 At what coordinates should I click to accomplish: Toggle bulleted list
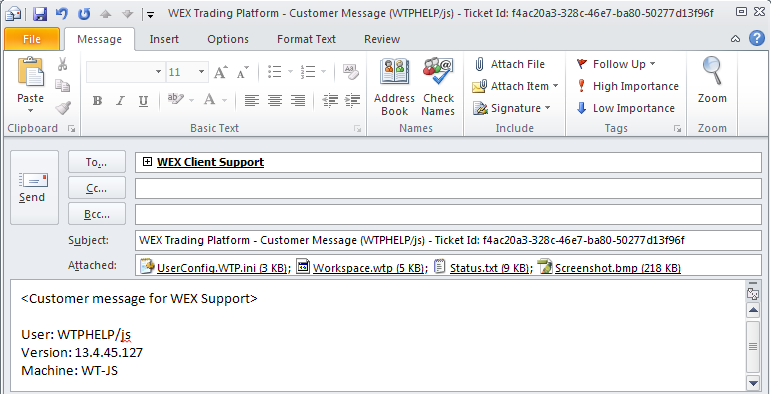[274, 72]
